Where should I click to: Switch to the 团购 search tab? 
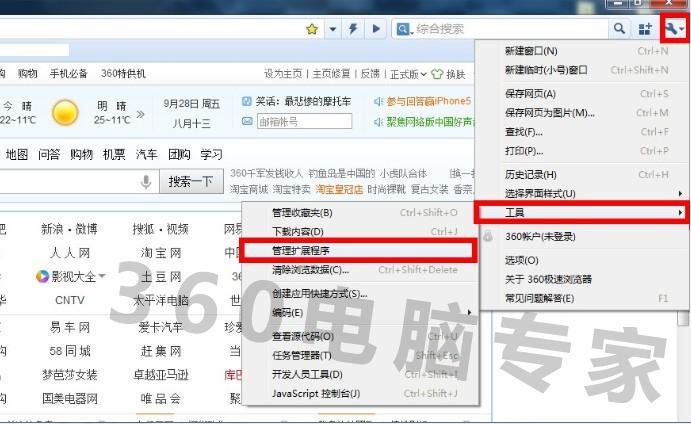[179, 155]
